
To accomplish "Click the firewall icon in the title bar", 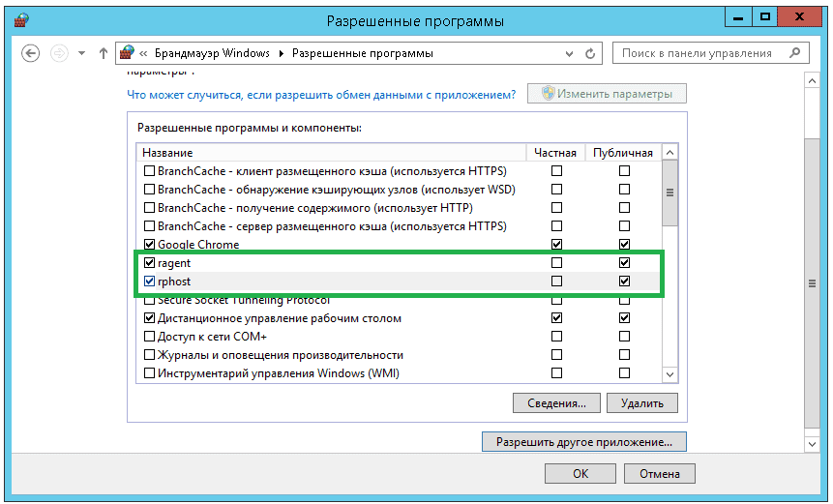I will coord(17,17).
